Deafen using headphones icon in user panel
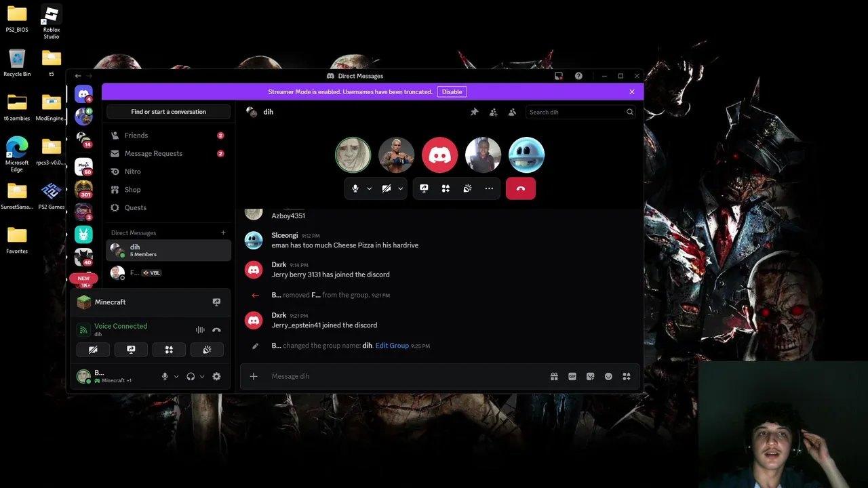This screenshot has height=488, width=868. (191, 376)
